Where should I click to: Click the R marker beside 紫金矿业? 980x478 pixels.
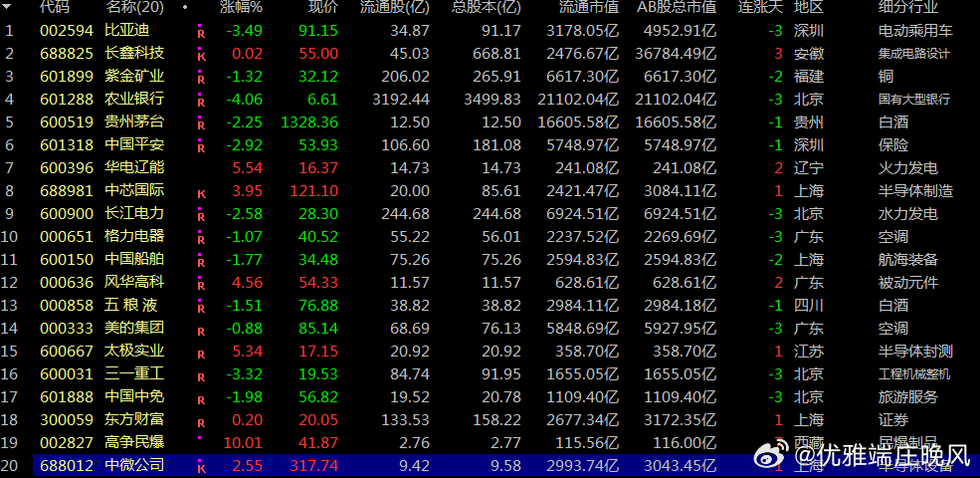(201, 80)
